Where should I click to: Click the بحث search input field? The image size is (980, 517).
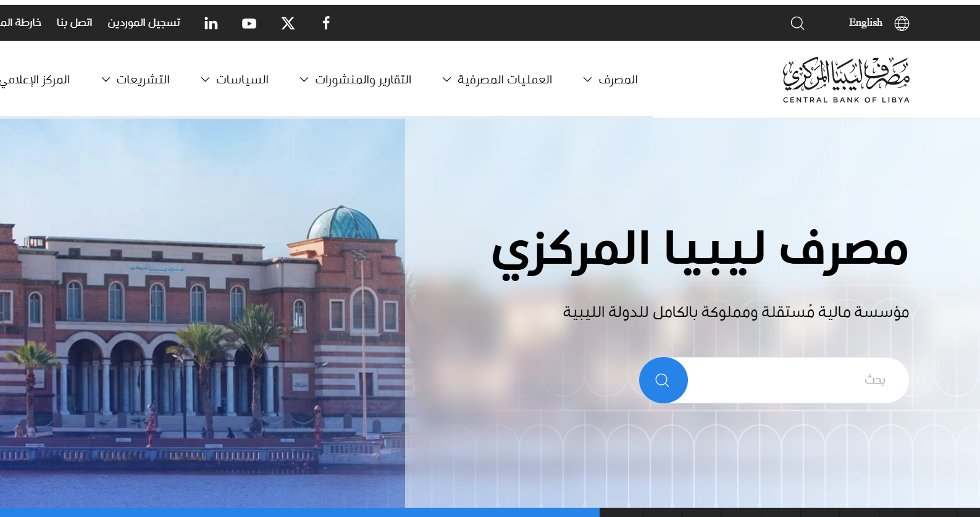[798, 380]
